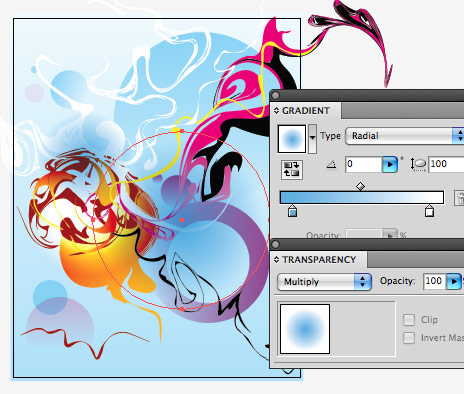Image resolution: width=464 pixels, height=394 pixels.
Task: Select the blue gradient color stop
Action: tap(292, 211)
